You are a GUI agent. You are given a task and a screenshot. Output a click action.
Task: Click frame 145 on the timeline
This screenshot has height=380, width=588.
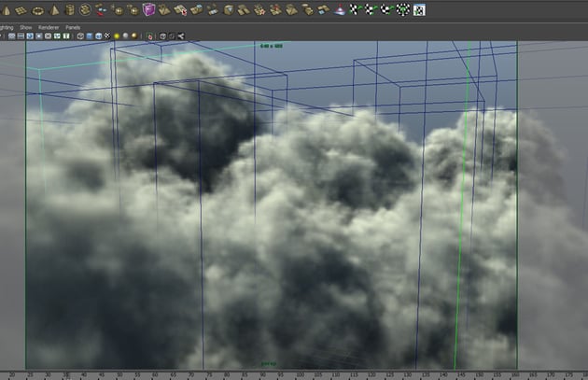pyautogui.click(x=456, y=374)
